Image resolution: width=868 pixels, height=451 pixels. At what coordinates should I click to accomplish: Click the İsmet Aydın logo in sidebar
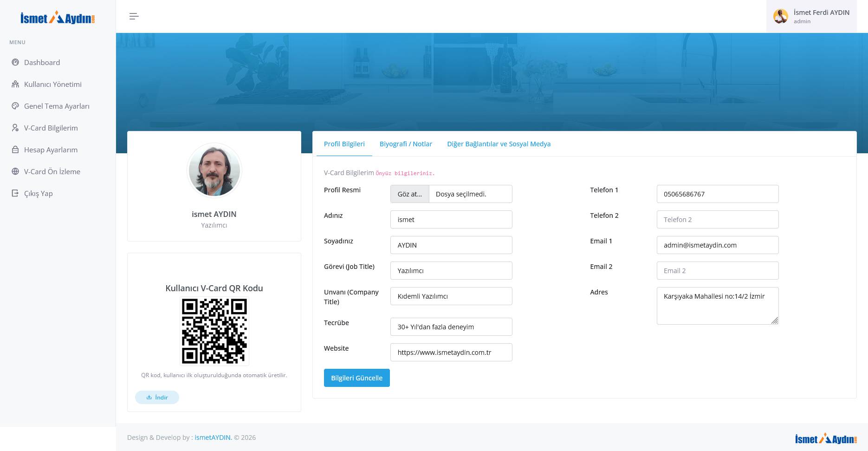[58, 18]
